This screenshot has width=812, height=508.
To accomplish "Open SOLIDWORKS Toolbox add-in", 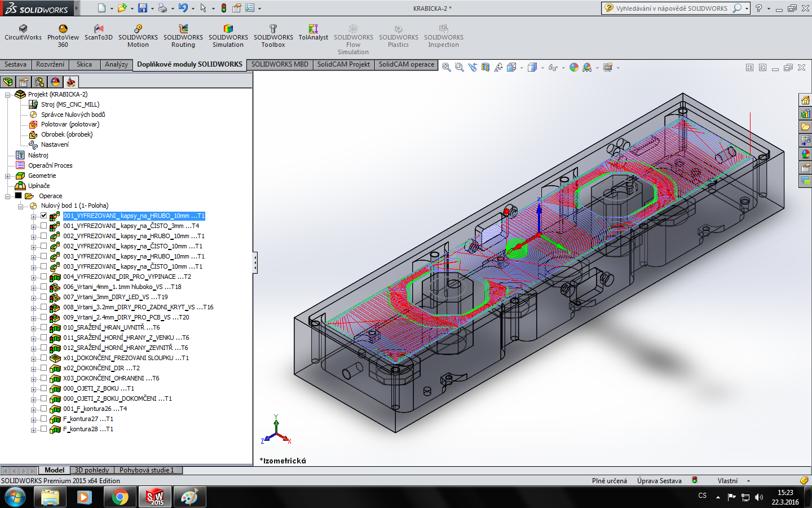I will click(x=273, y=36).
